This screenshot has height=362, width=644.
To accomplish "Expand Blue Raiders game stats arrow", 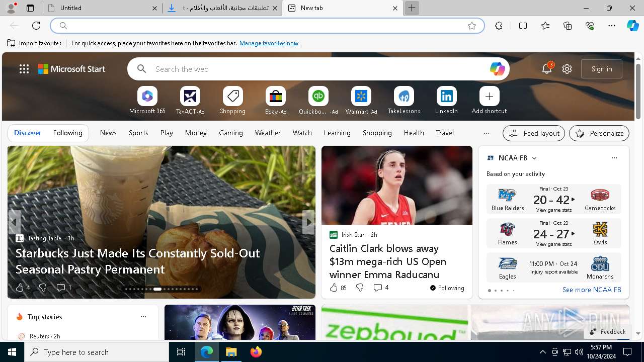I will 573,200.
